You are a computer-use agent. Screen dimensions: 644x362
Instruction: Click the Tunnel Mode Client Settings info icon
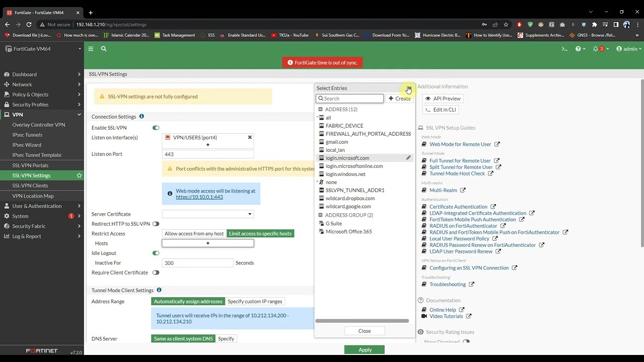click(x=159, y=290)
